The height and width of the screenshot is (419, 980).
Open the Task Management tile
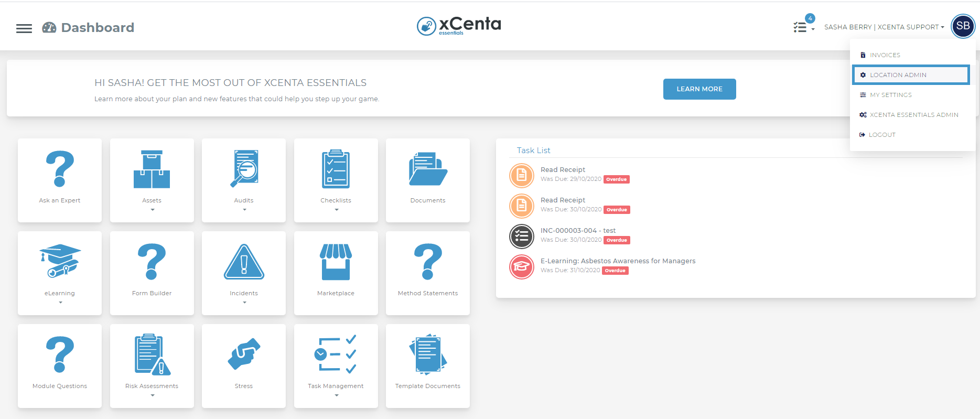[x=336, y=366]
